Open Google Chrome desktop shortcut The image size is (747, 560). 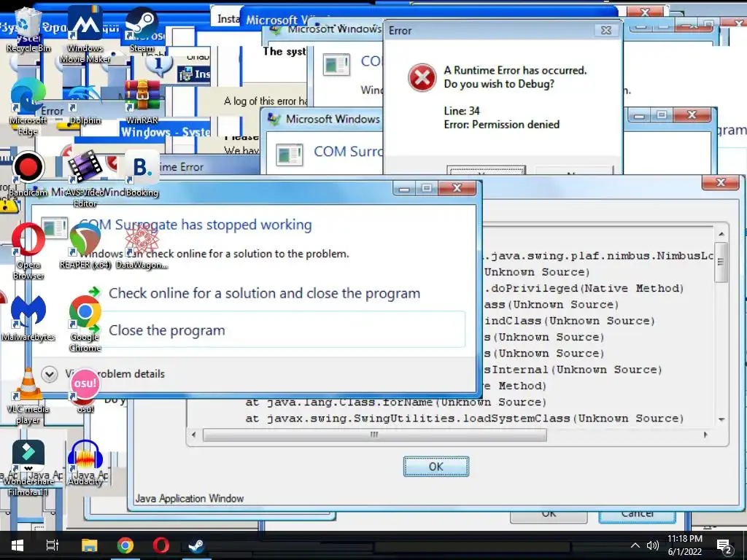pos(85,323)
